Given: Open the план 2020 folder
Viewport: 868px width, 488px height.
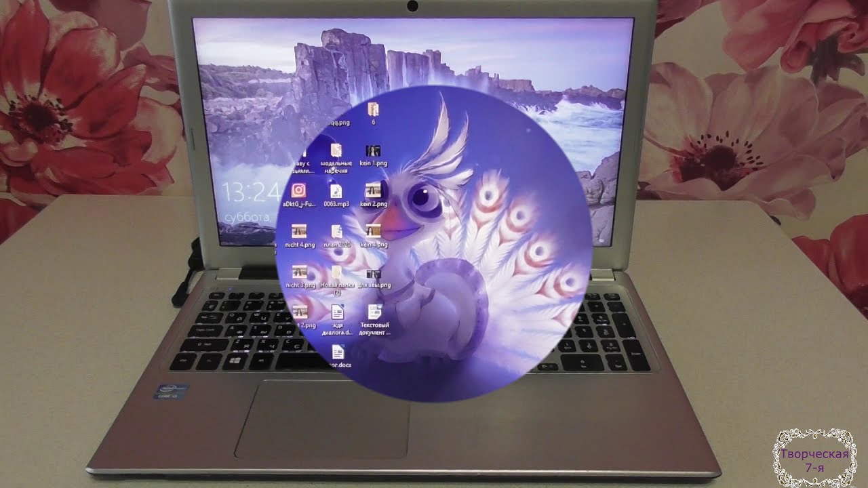Looking at the screenshot, I should tap(336, 235).
